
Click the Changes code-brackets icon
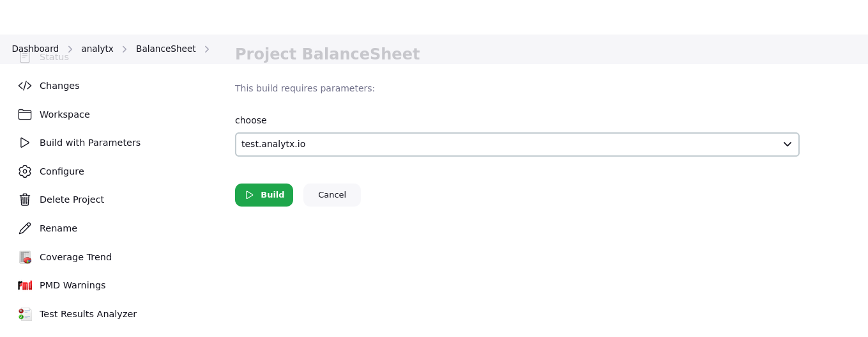tap(25, 86)
